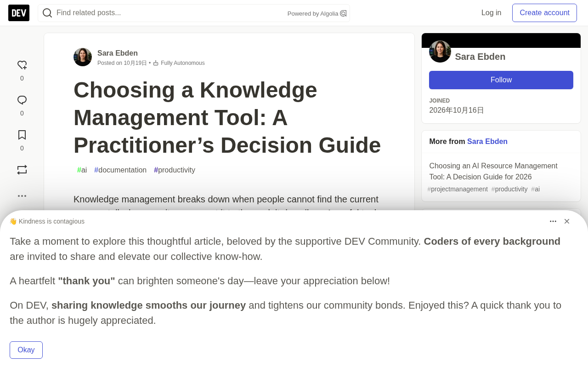Open Sara Ebden avatar in profile card

(440, 52)
